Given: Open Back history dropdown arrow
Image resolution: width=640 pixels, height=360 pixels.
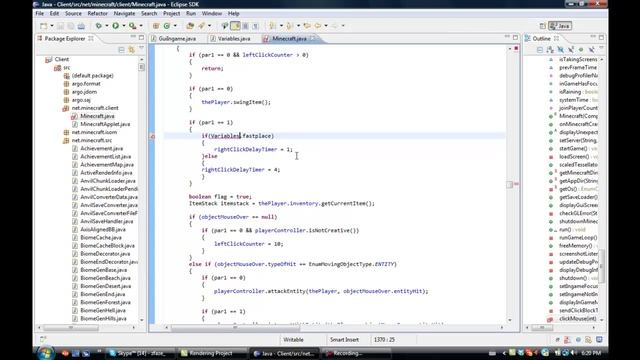Looking at the screenshot, I should coord(326,26).
